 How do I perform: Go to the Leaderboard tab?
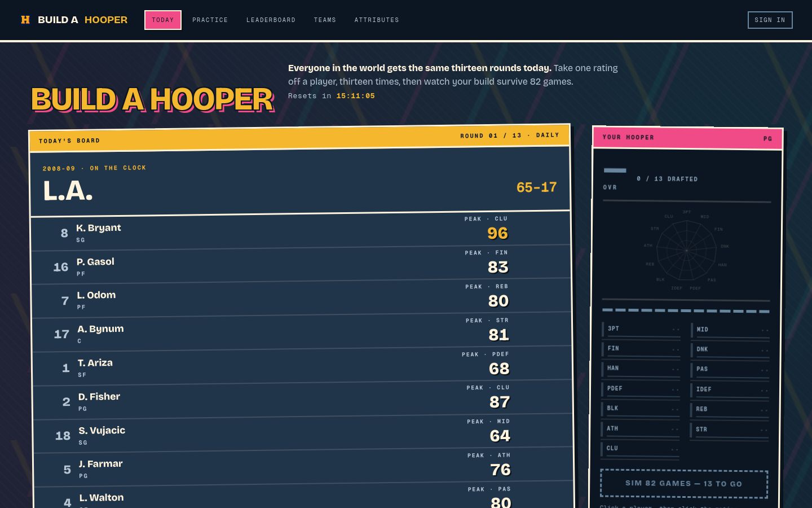tap(271, 20)
